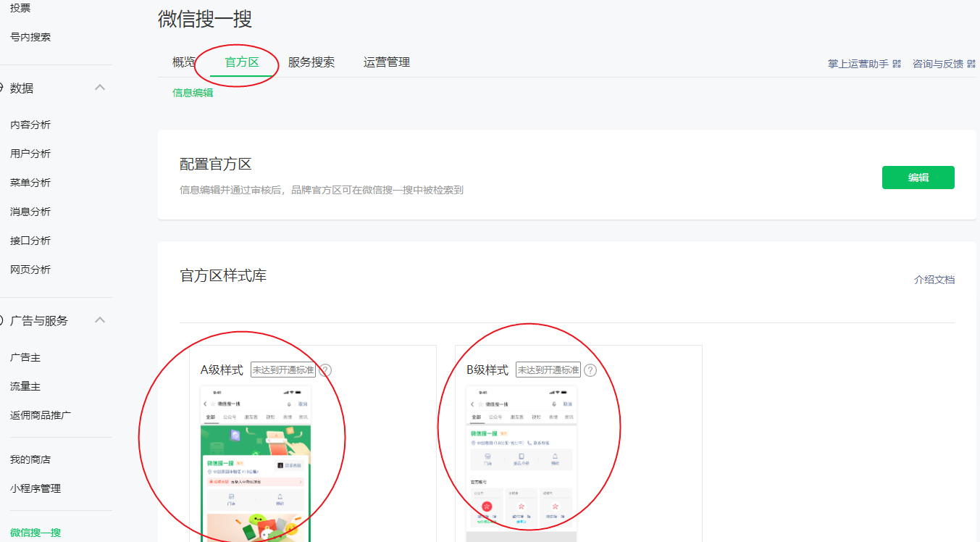Click the green 编辑 button
Viewport: 980px width, 542px height.
tap(918, 178)
